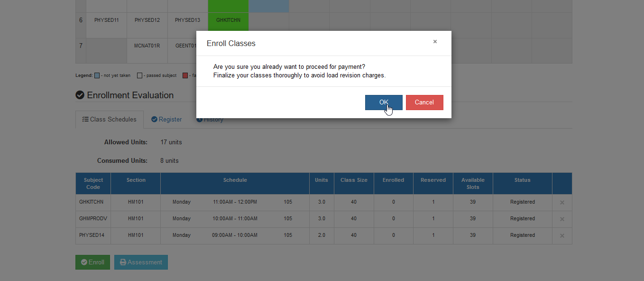This screenshot has height=281, width=644.
Task: Open the History tab
Action: point(210,119)
